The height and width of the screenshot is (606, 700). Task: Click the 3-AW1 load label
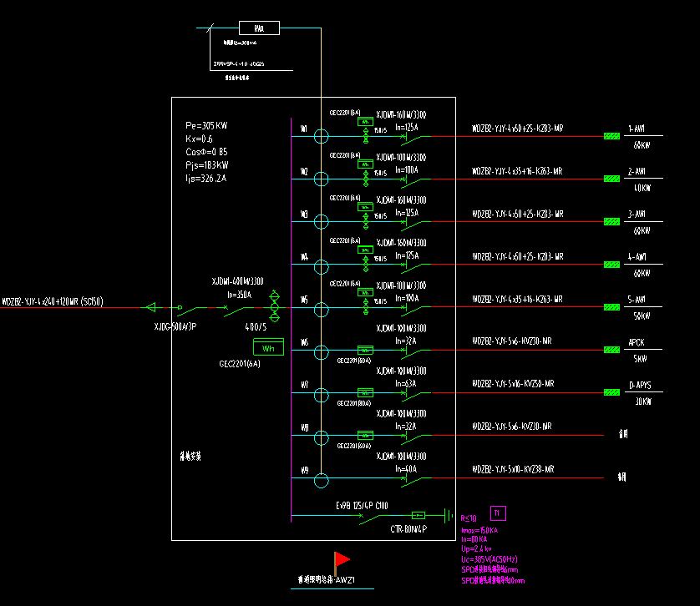click(637, 215)
